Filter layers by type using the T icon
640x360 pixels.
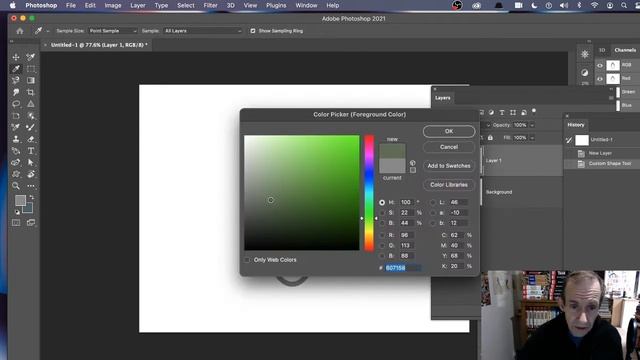point(502,112)
